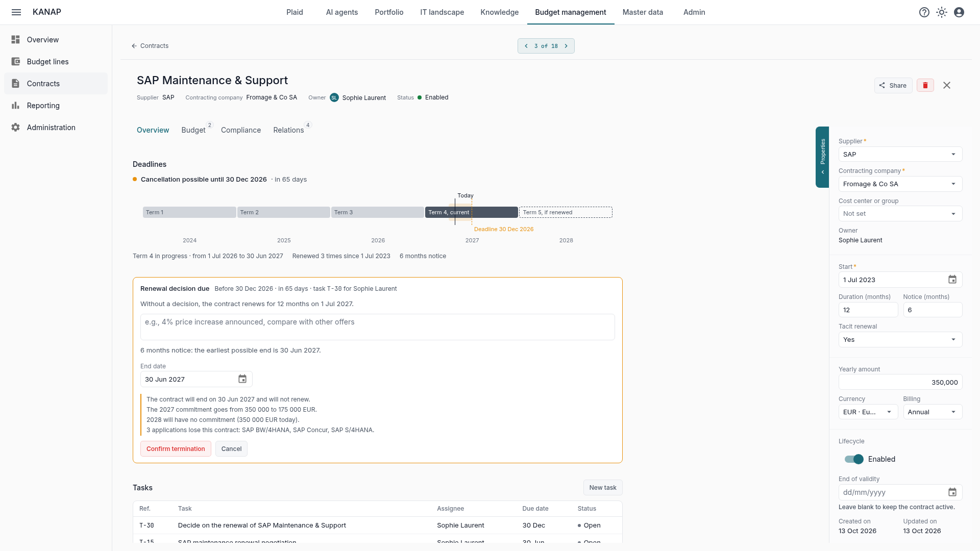Open the hamburger navigation menu
980x551 pixels.
[x=16, y=12]
